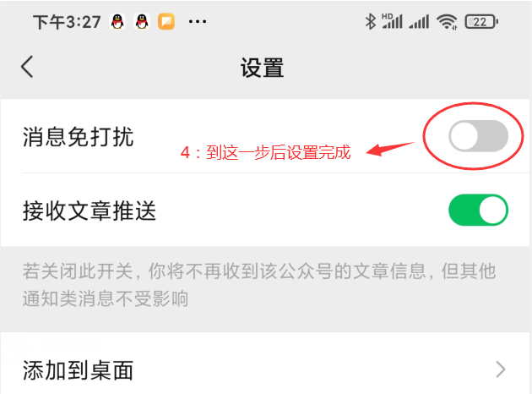Open the three-dots notification overflow

198,22
